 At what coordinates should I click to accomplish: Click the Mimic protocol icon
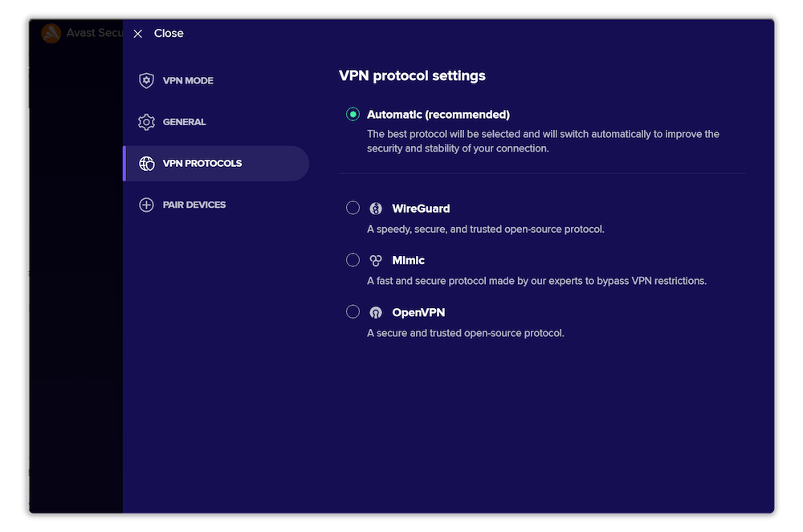[x=376, y=260]
